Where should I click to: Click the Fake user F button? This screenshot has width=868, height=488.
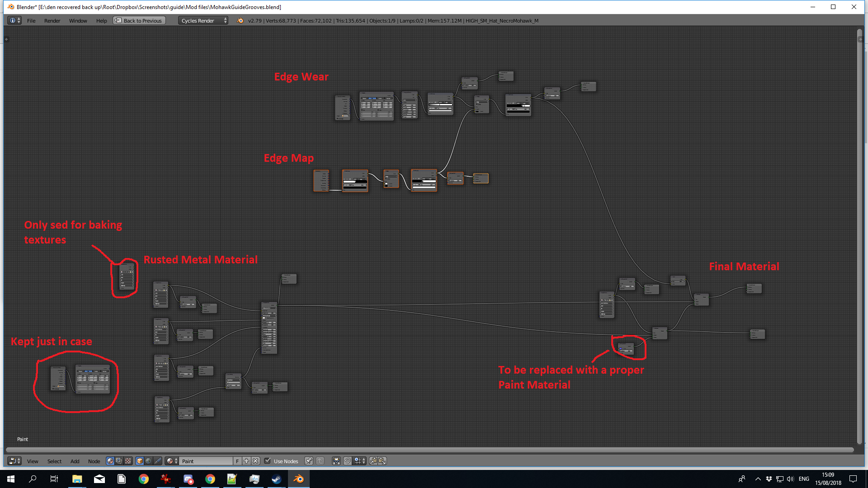pos(237,461)
